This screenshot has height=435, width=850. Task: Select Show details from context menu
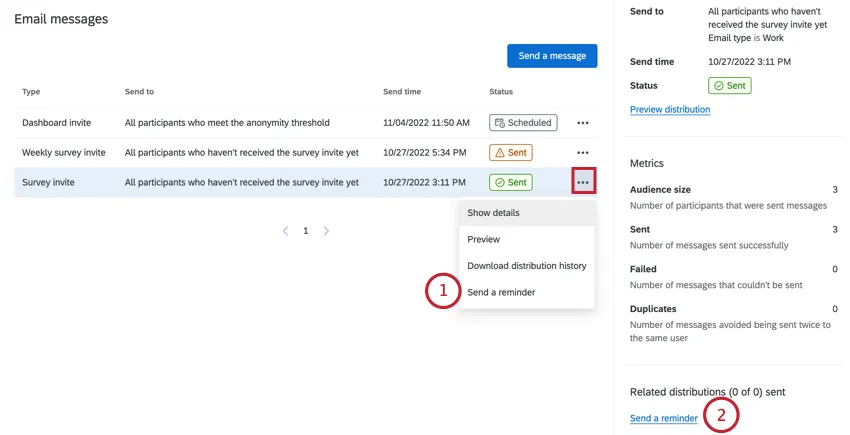click(x=493, y=213)
